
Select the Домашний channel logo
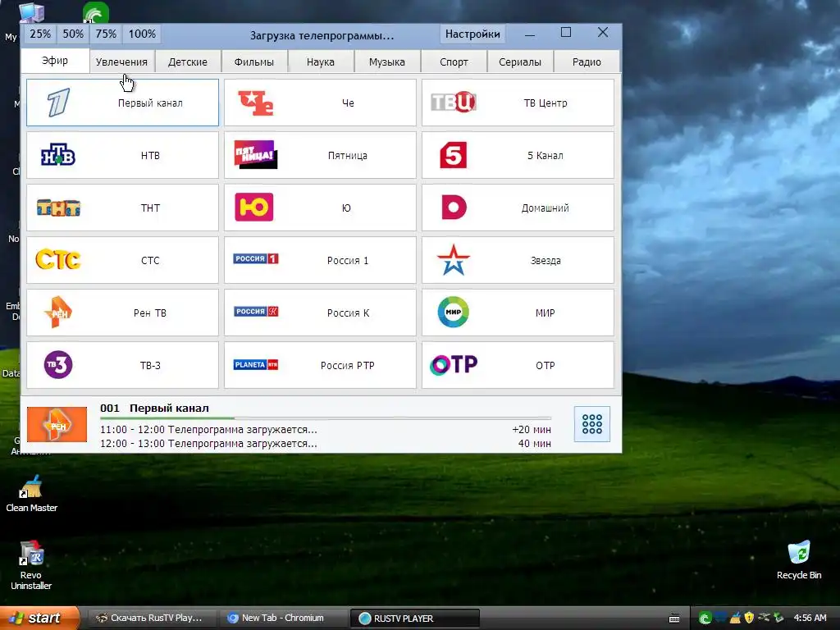[454, 208]
